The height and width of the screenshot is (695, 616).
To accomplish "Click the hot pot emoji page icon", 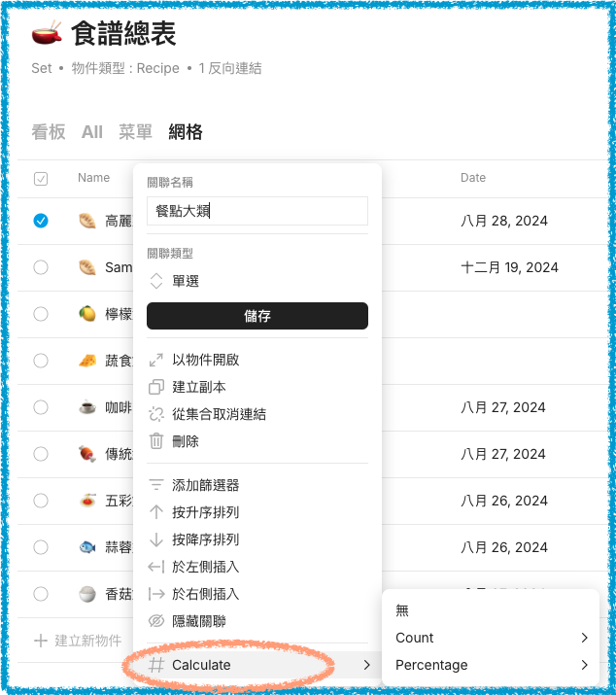I will coord(47,32).
